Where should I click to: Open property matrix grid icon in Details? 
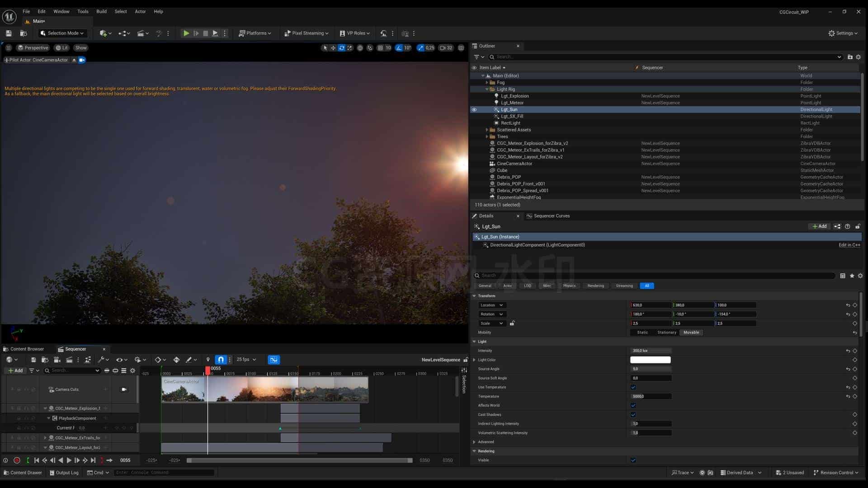pyautogui.click(x=843, y=276)
